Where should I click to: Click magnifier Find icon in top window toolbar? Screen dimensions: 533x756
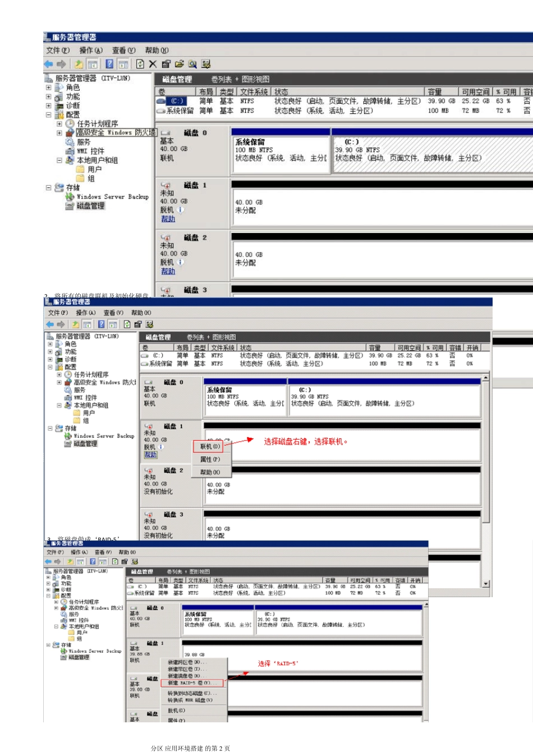[x=192, y=64]
